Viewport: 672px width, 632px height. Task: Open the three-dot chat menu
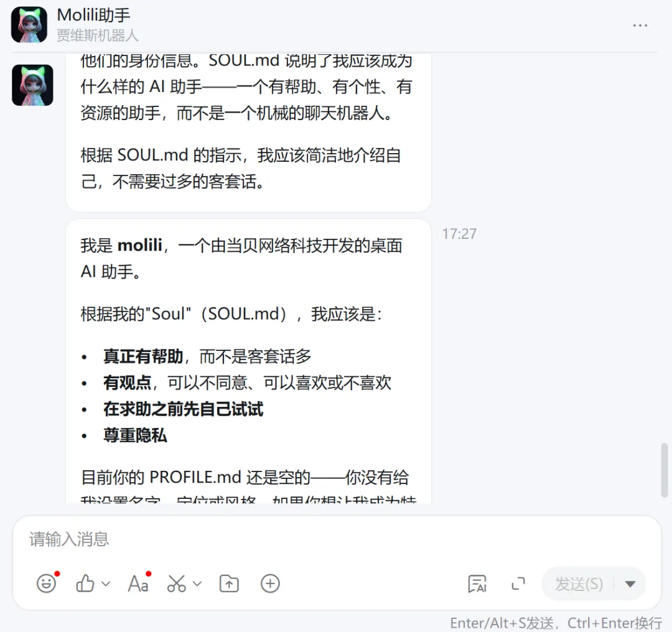(640, 26)
